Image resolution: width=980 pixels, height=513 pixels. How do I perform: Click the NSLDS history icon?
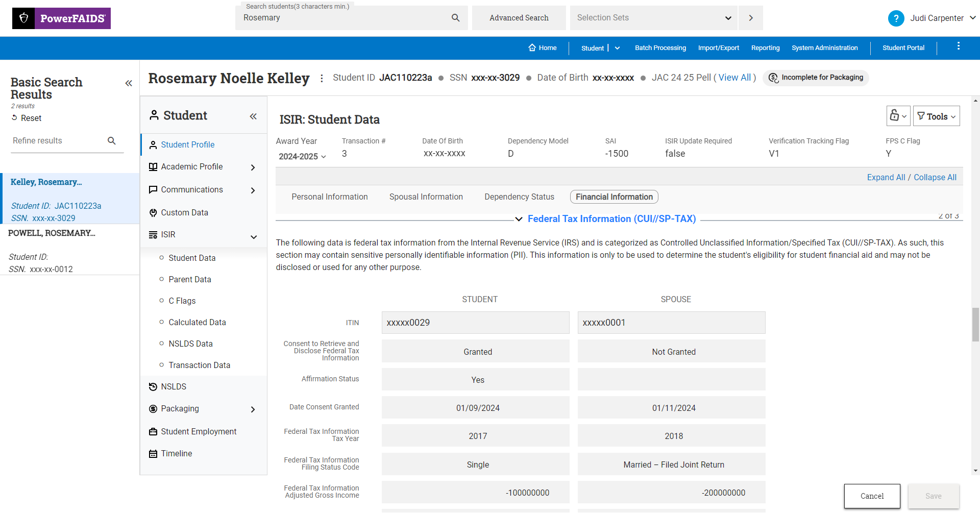tap(153, 387)
